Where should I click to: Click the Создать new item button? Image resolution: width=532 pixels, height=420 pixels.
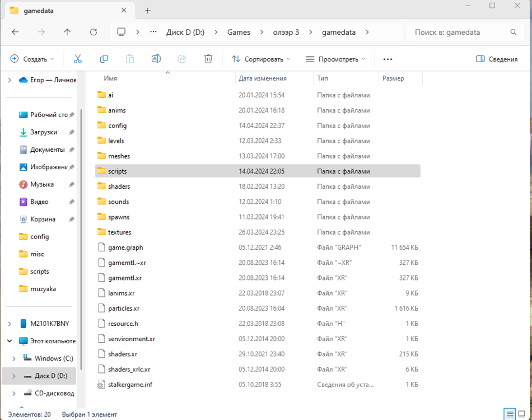click(x=32, y=59)
